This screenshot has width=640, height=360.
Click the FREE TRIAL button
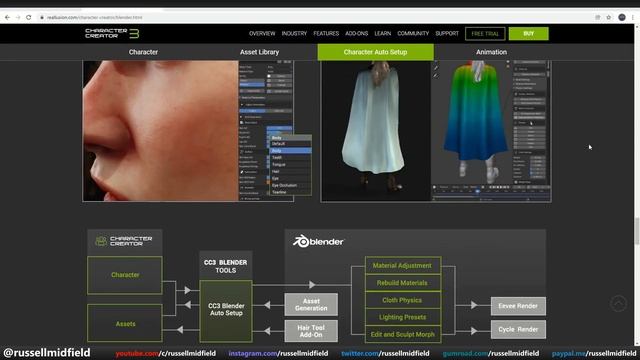(485, 34)
